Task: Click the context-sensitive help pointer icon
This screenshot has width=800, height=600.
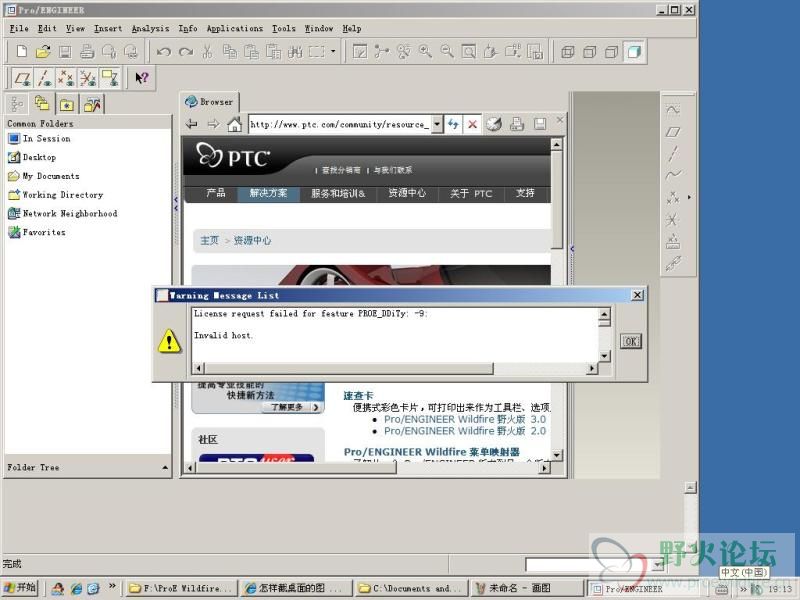Action: [141, 78]
